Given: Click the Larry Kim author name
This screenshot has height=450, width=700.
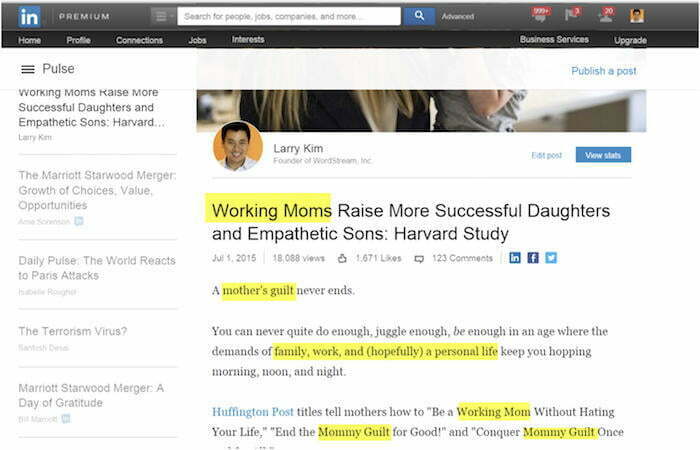Looking at the screenshot, I should click(x=298, y=148).
